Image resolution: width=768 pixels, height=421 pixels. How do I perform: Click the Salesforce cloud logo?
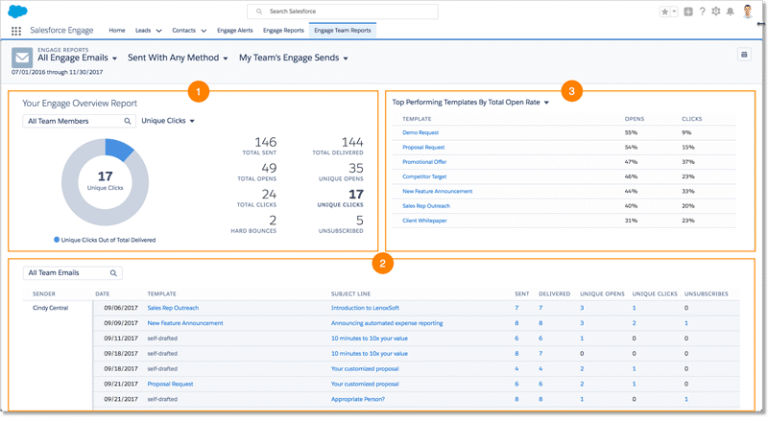pos(18,11)
